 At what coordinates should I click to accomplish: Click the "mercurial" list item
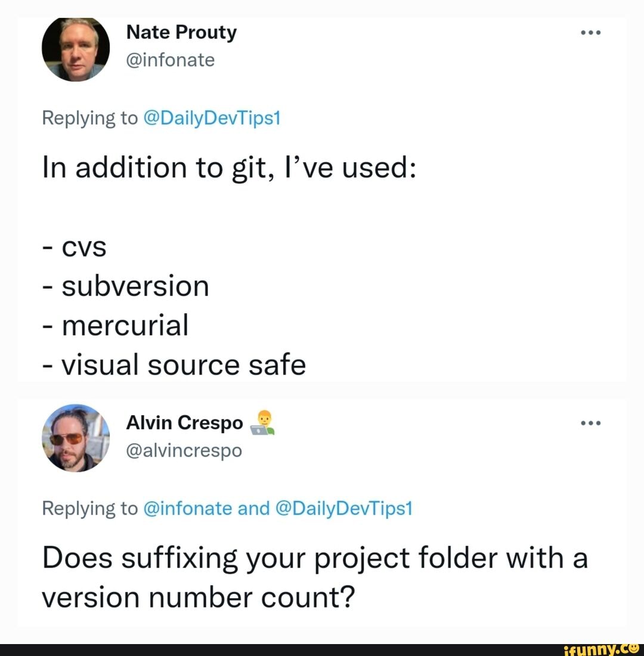click(x=125, y=326)
